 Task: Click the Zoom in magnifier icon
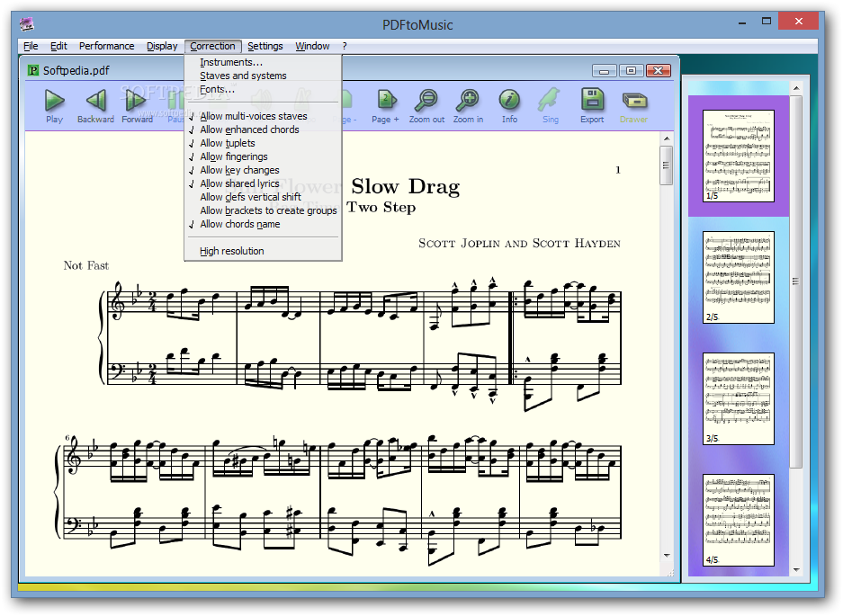[468, 101]
